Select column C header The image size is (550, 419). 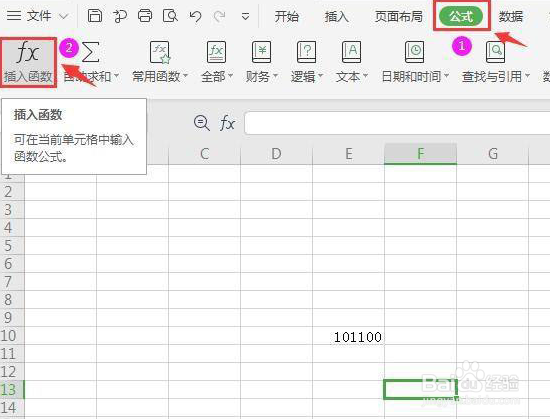click(204, 154)
